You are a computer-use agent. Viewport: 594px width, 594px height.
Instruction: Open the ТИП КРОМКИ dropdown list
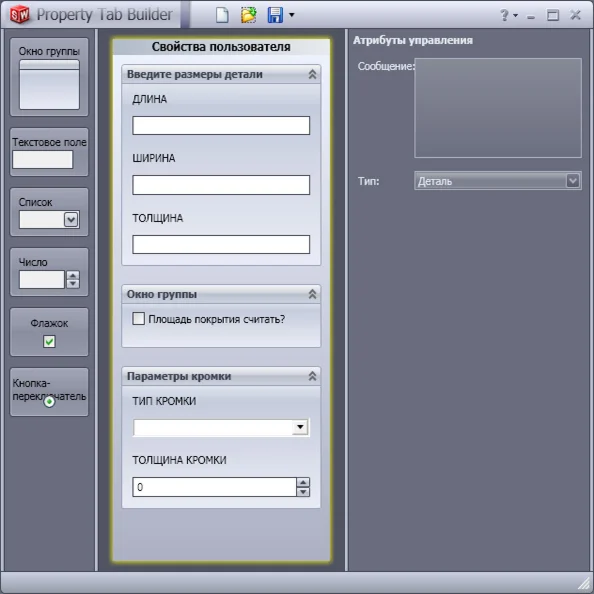point(300,427)
